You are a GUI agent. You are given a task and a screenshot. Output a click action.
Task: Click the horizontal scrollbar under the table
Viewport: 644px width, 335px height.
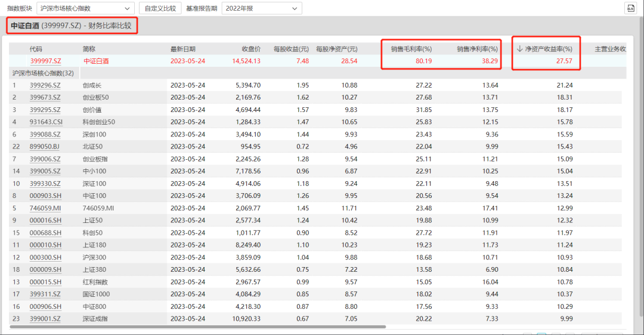pos(197,327)
